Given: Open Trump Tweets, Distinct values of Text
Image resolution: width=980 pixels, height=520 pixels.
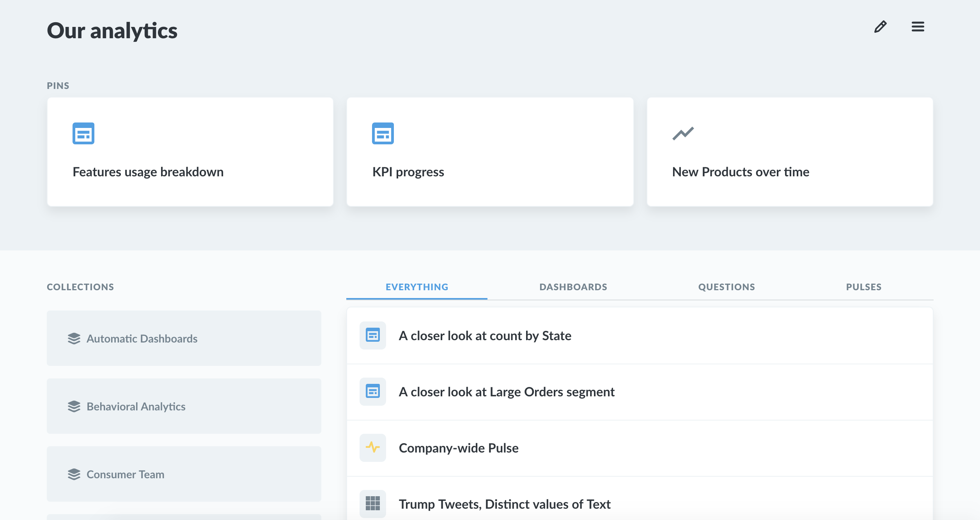Looking at the screenshot, I should [504, 504].
